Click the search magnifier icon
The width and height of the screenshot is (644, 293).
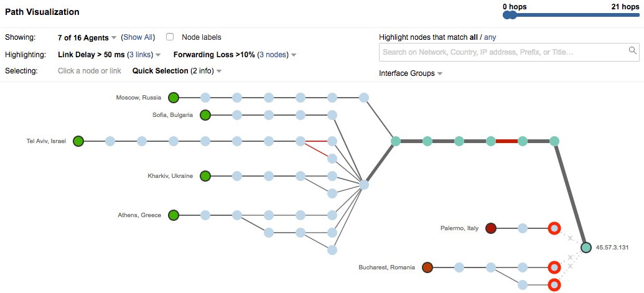(633, 50)
